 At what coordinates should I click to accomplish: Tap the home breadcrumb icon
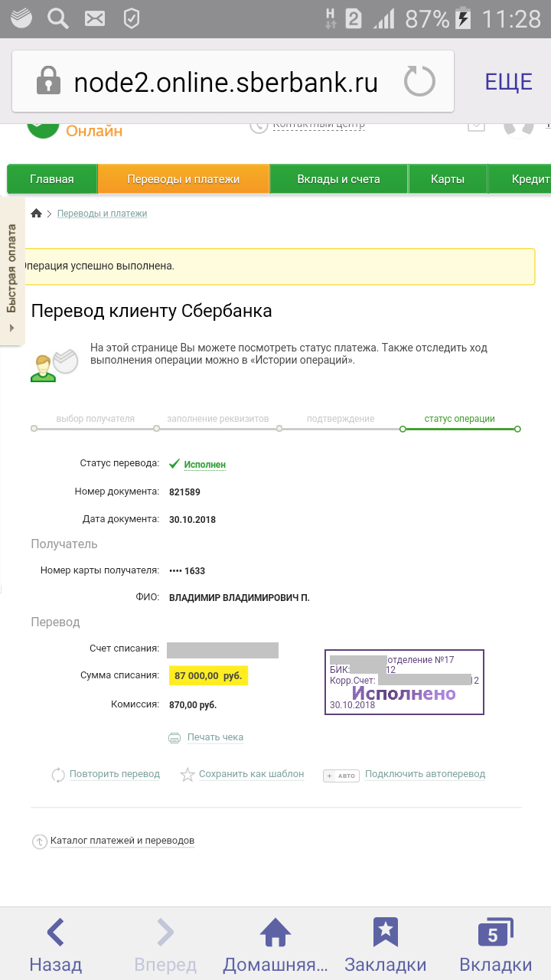36,214
